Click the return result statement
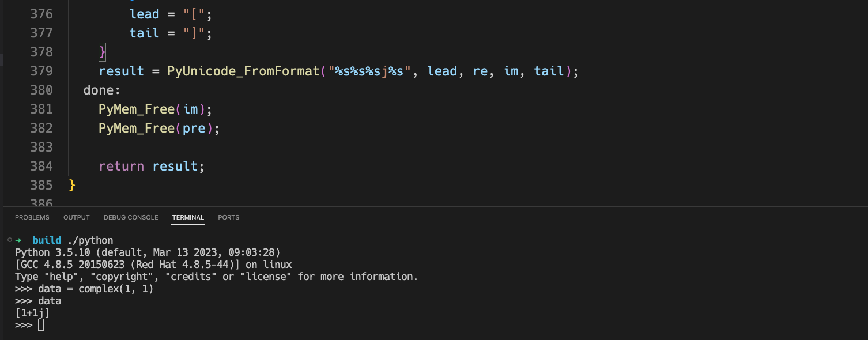 (152, 166)
